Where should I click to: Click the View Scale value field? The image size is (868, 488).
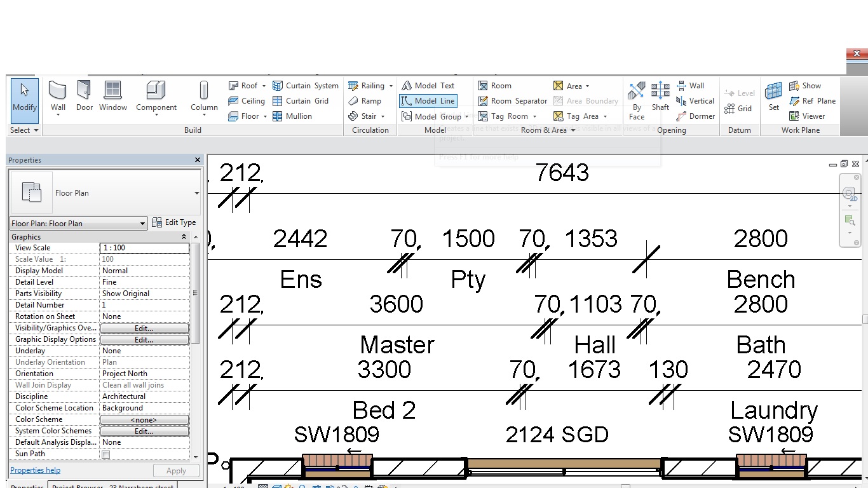tap(144, 248)
